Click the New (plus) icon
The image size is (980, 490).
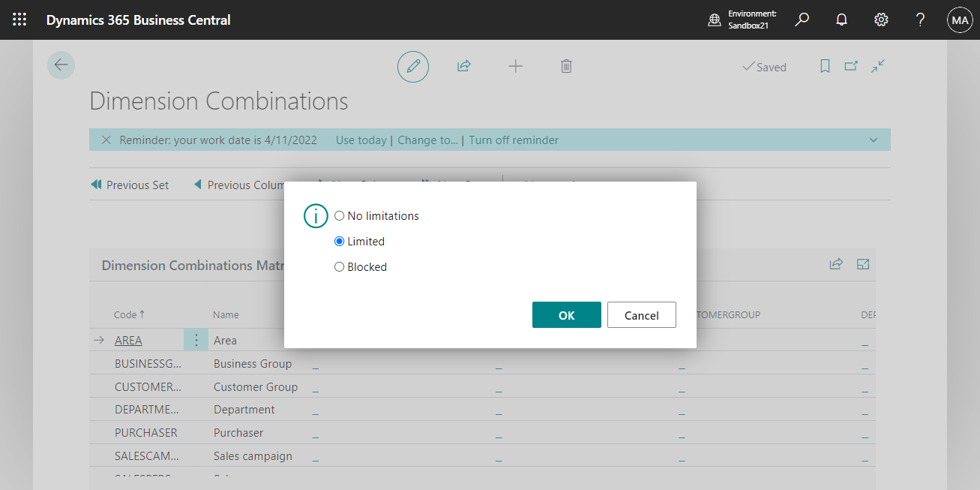(515, 66)
